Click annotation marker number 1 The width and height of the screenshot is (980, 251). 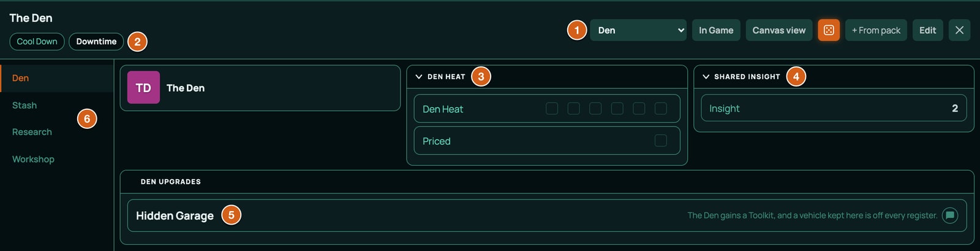[x=577, y=30]
